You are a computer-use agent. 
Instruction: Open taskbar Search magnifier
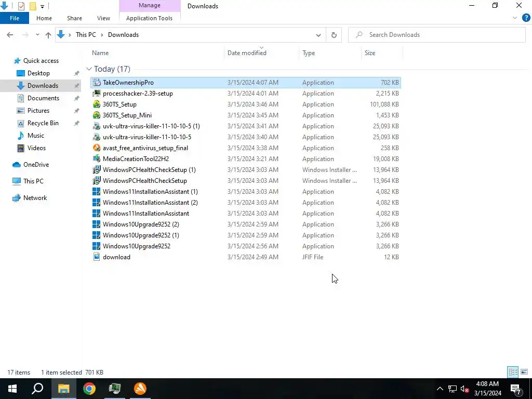coord(37,389)
